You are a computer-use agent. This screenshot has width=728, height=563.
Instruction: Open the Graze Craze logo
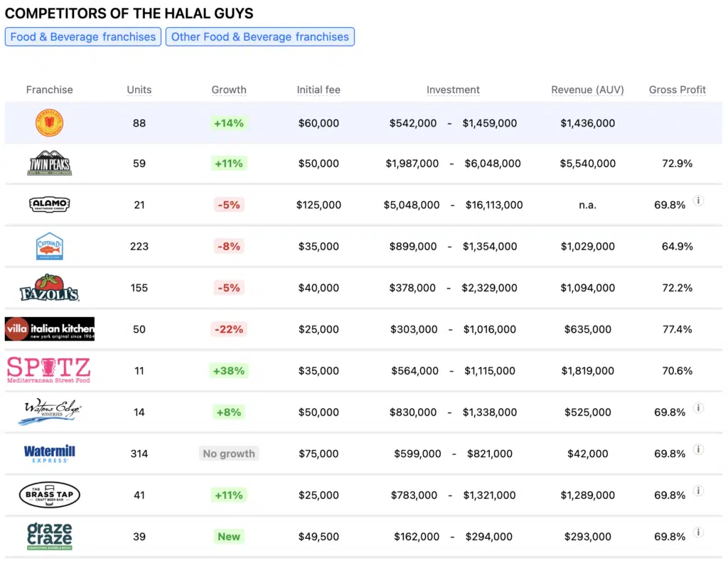coord(49,536)
